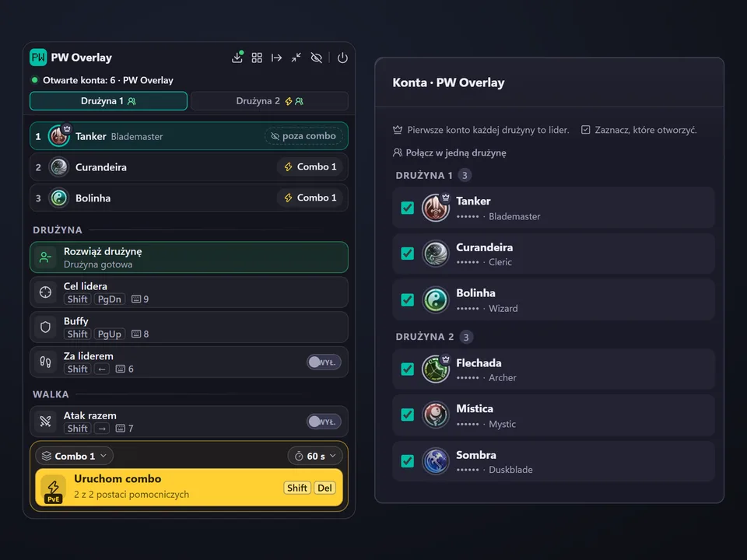Uncheck Curandeira account checkbox
This screenshot has width=747, height=560.
click(x=407, y=254)
